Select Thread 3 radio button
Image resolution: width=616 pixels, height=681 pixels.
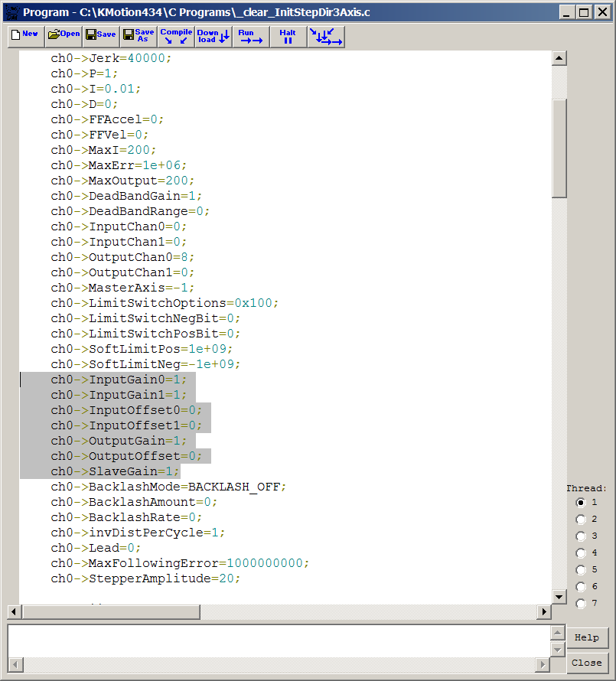[581, 536]
